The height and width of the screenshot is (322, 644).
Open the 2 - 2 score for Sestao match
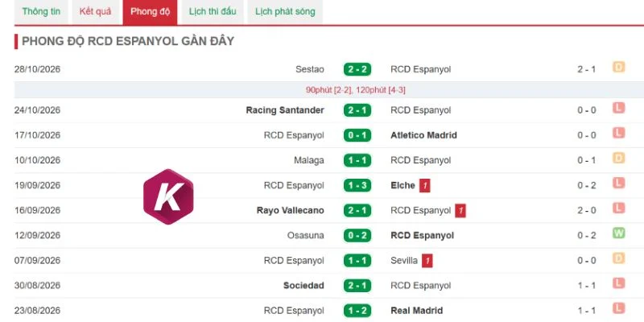357,69
